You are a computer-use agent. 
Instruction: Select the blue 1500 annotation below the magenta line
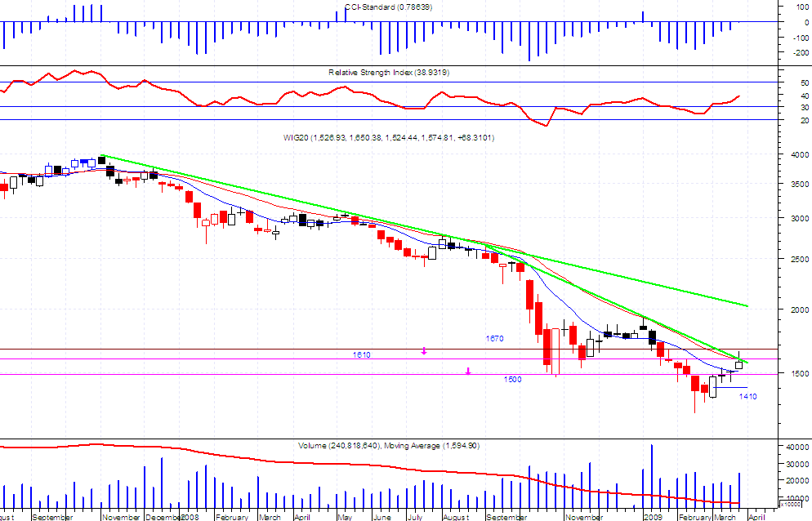(513, 380)
